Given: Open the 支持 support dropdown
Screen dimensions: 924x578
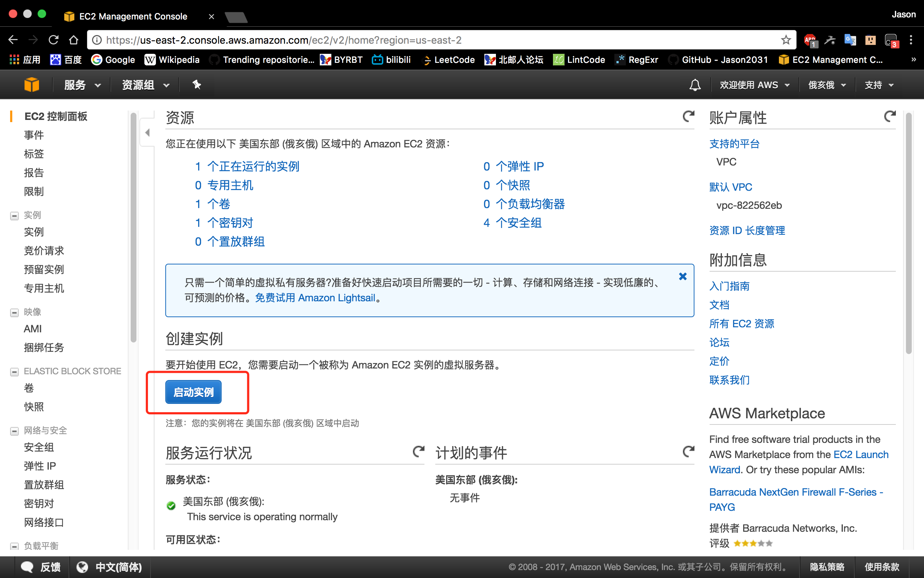Looking at the screenshot, I should click(879, 85).
